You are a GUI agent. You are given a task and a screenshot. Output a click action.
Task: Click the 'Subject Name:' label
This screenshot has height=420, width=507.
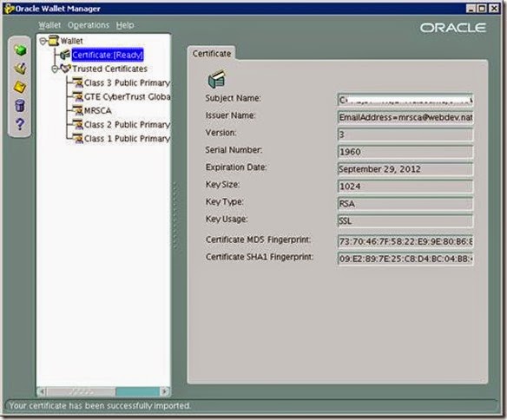pyautogui.click(x=233, y=98)
